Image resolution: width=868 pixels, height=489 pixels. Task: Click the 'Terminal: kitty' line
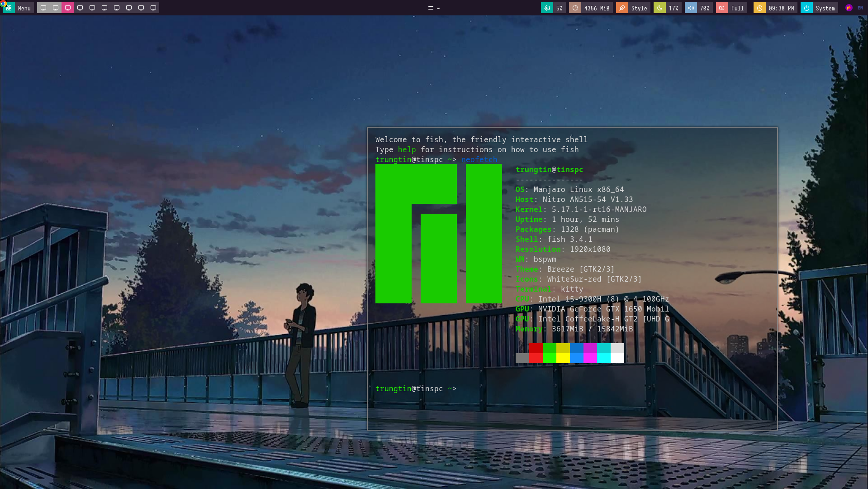[x=549, y=289]
